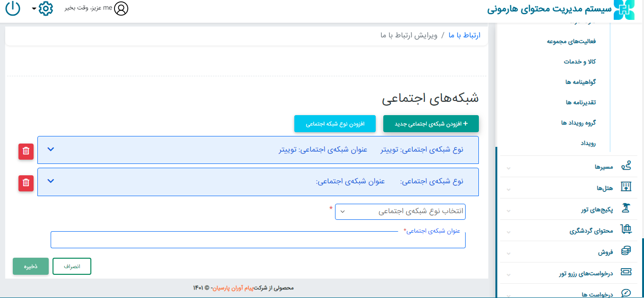This screenshot has width=644, height=298.
Task: Click the cancel (انصراف) button
Action: (72, 266)
